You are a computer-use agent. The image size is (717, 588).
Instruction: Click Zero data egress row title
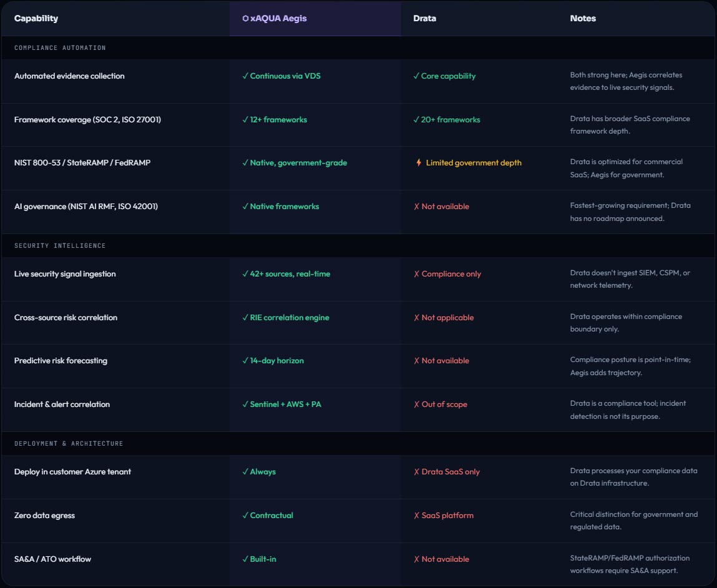[x=44, y=516]
